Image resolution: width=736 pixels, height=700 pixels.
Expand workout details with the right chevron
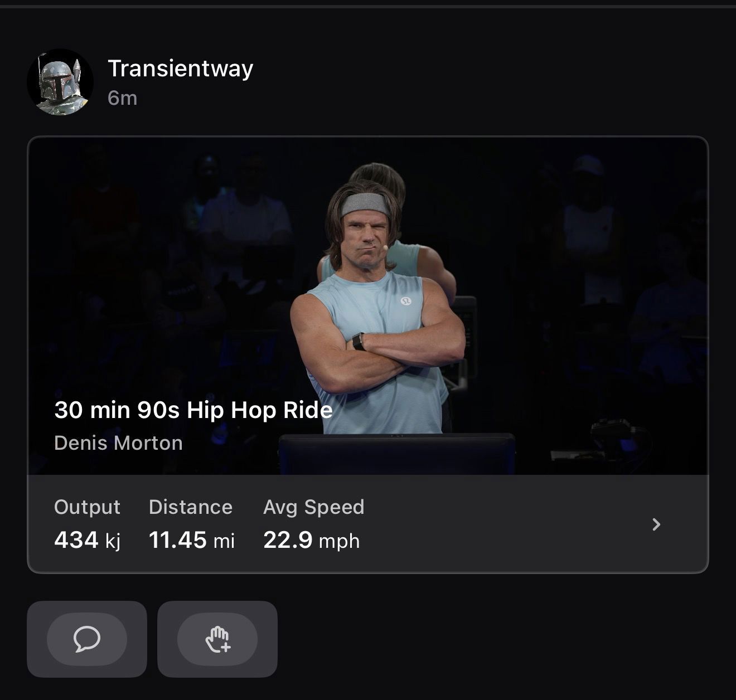(x=656, y=524)
